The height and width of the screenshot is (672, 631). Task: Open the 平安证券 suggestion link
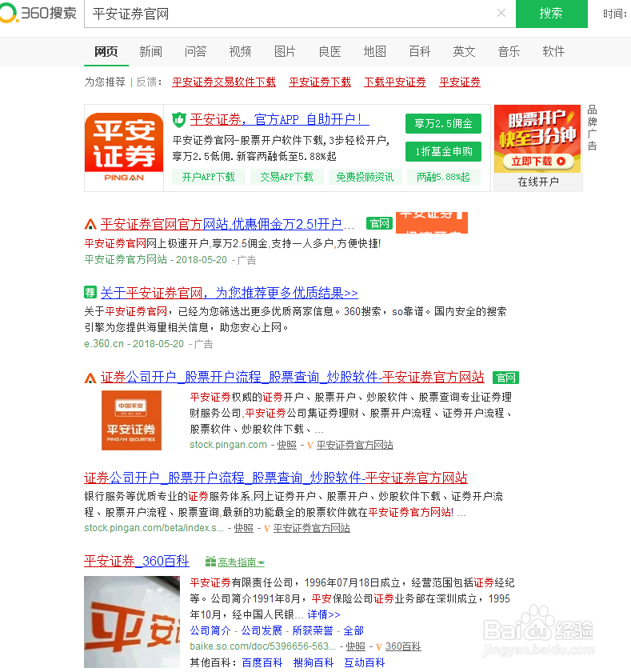[x=460, y=82]
